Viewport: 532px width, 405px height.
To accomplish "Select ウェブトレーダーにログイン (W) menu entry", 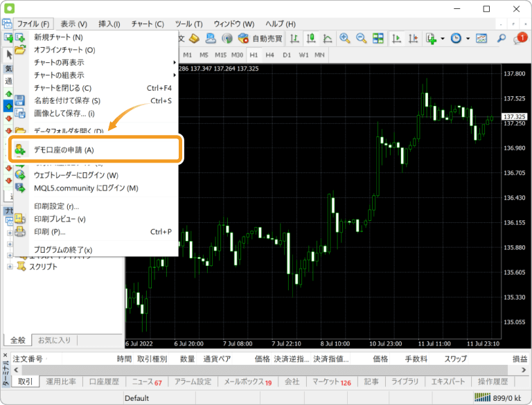I will pos(95,175).
